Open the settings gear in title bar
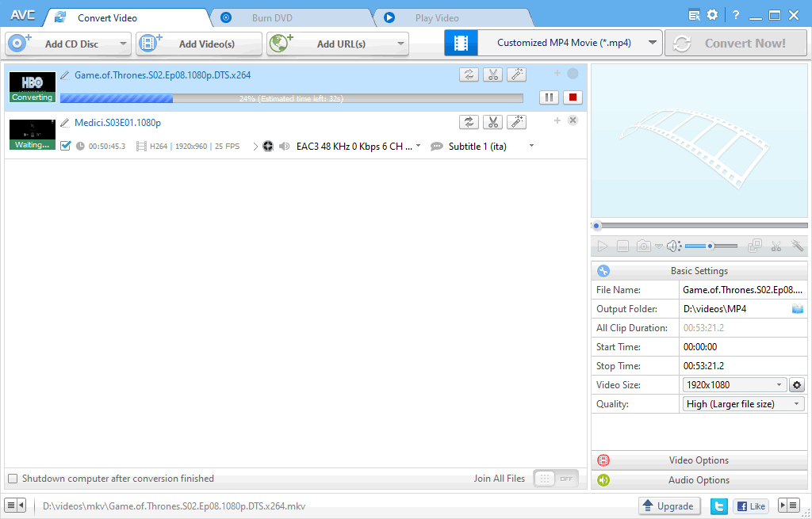The image size is (812, 519). click(713, 15)
